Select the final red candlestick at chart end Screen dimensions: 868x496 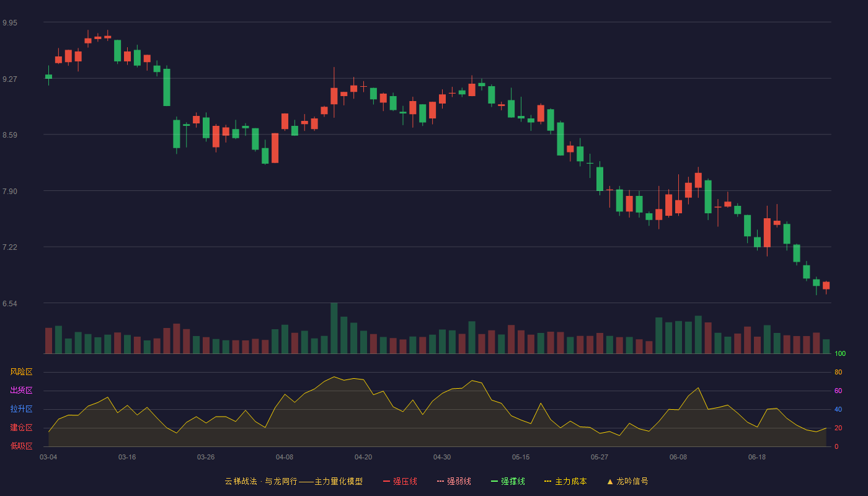(x=826, y=286)
